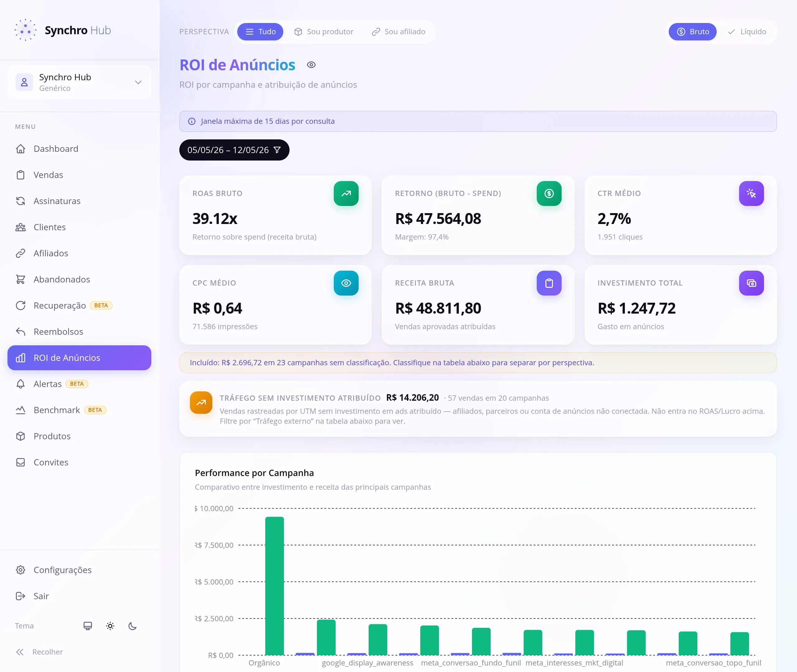Select the light sun theme
The image size is (797, 672).
click(110, 626)
